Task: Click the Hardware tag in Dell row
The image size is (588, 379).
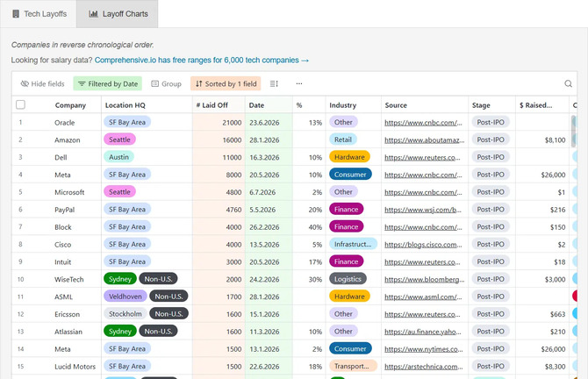Action: point(349,157)
